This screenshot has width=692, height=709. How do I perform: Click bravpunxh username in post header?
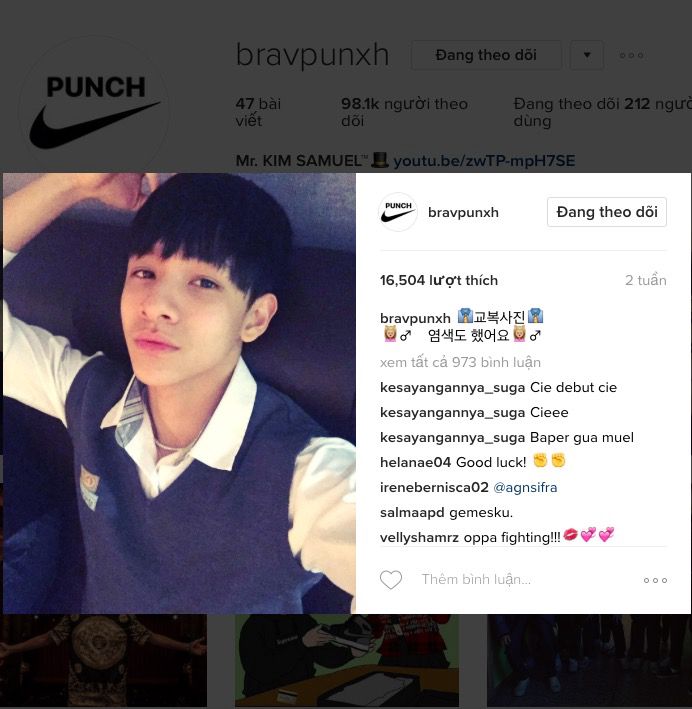tap(463, 213)
